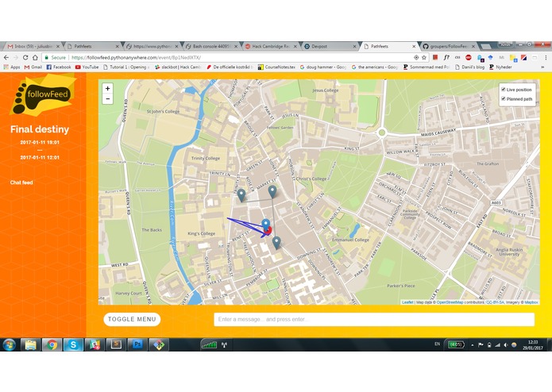This screenshot has height=392, width=552.
Task: Click the CSS extension icon
Action: click(457, 57)
